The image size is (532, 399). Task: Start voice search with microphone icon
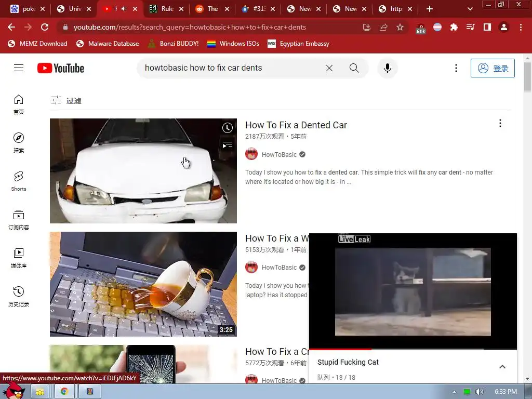coord(387,68)
